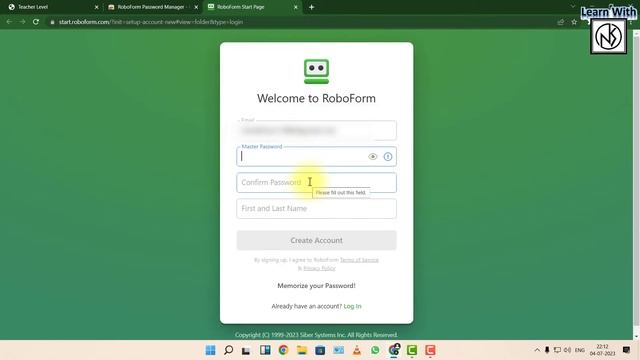Switch to the active Chrome profile window on the taskbar
This screenshot has height=360, width=640.
(394, 350)
